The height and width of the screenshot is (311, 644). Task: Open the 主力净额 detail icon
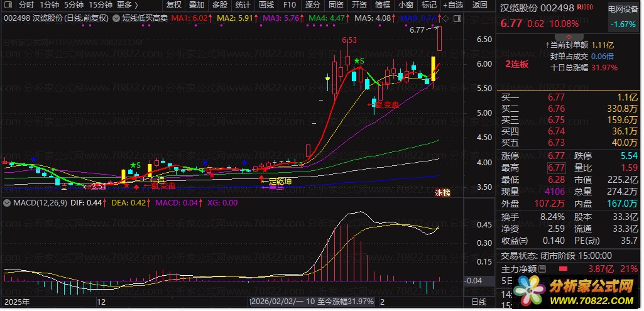click(542, 269)
